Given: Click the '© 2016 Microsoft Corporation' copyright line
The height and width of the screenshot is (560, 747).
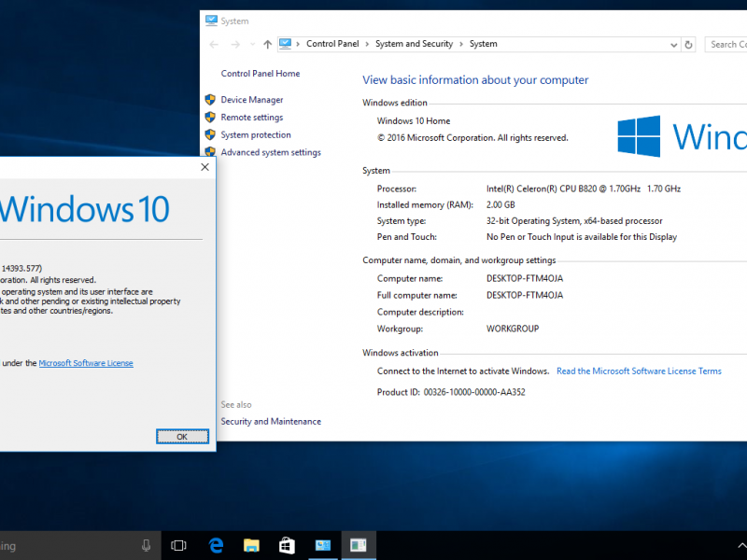Looking at the screenshot, I should click(x=472, y=138).
